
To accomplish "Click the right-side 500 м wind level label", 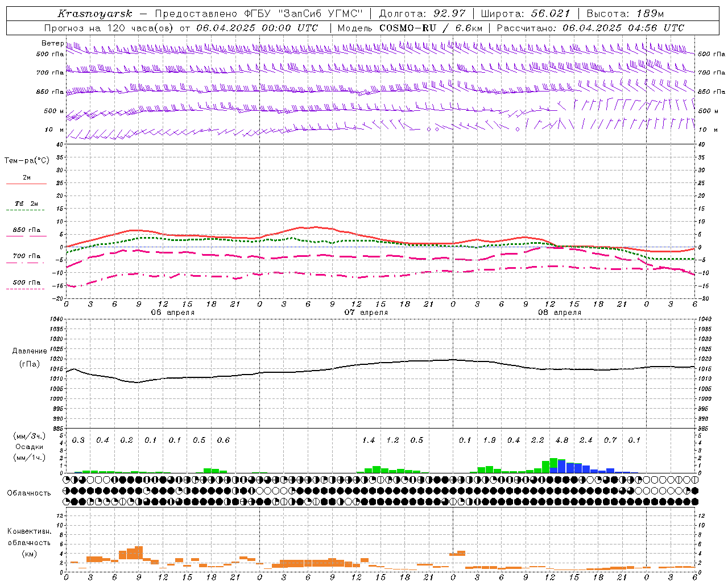I will coord(708,111).
